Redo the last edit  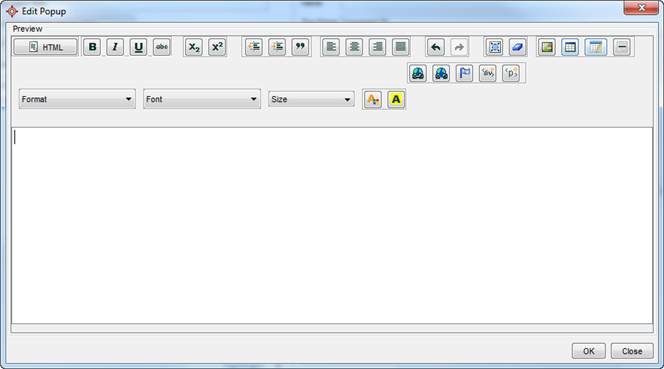[x=459, y=47]
